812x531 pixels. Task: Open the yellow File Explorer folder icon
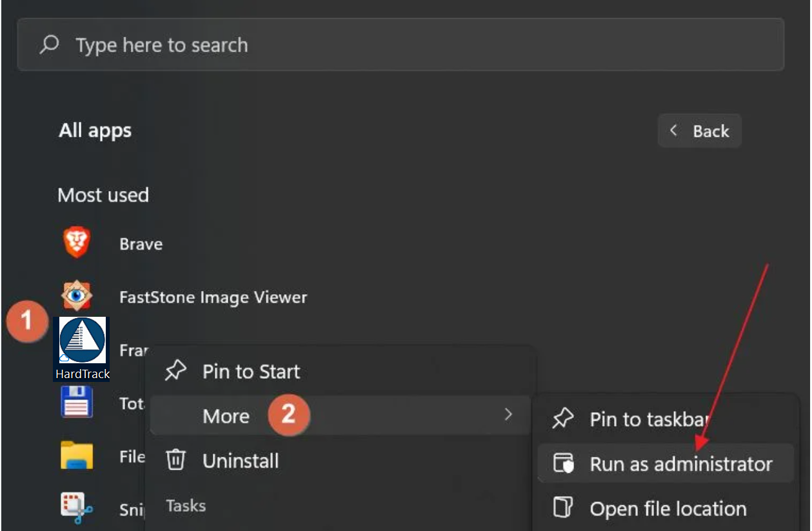point(77,456)
